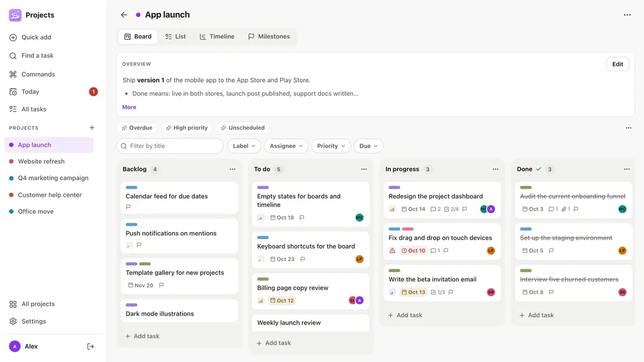Open the project options menu at top right
This screenshot has height=362, width=644.
(x=627, y=15)
